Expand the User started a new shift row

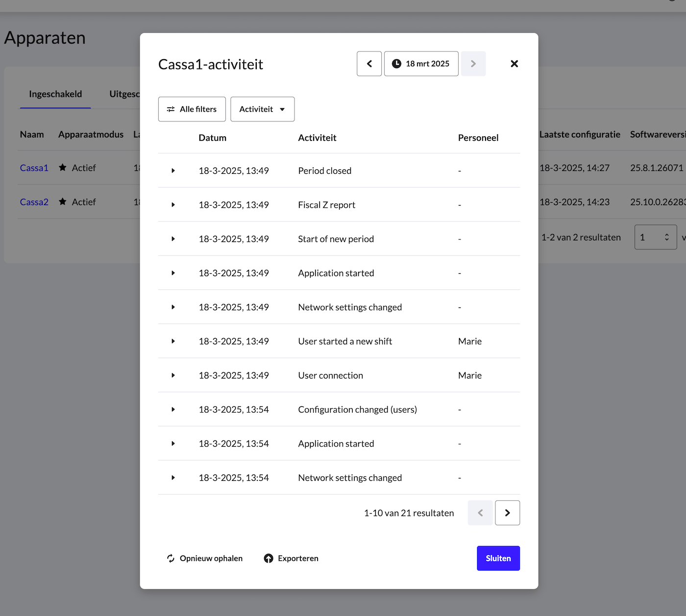tap(173, 341)
